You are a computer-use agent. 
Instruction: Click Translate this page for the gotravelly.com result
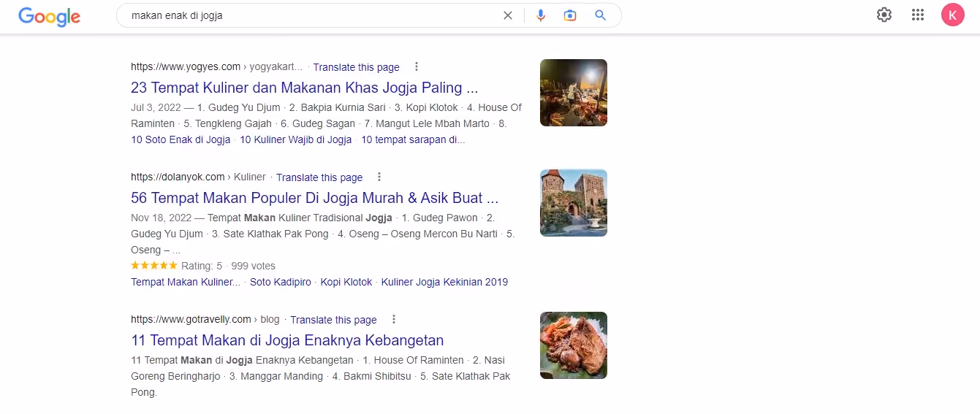(333, 320)
